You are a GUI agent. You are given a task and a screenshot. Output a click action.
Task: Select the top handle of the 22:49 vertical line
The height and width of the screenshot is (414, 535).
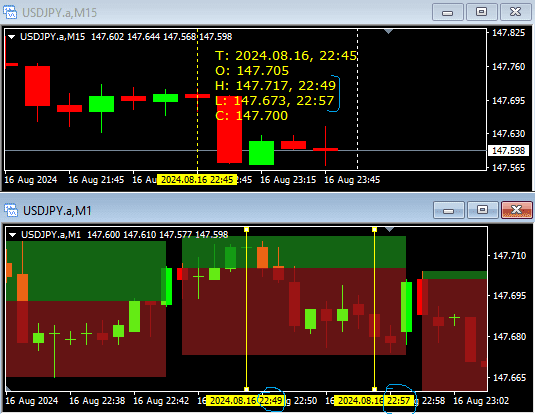(246, 230)
